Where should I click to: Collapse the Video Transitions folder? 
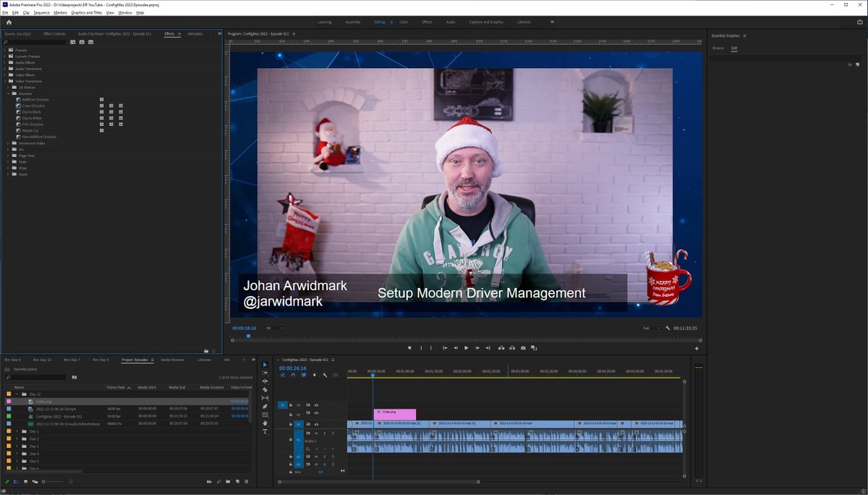point(5,81)
